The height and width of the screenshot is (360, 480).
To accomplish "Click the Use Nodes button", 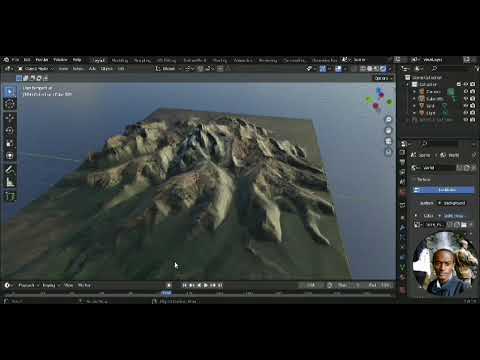I will click(443, 190).
